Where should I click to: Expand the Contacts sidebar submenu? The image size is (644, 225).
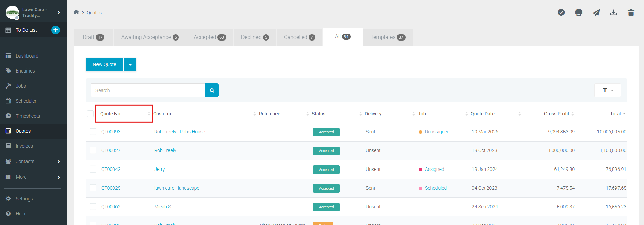(59, 162)
